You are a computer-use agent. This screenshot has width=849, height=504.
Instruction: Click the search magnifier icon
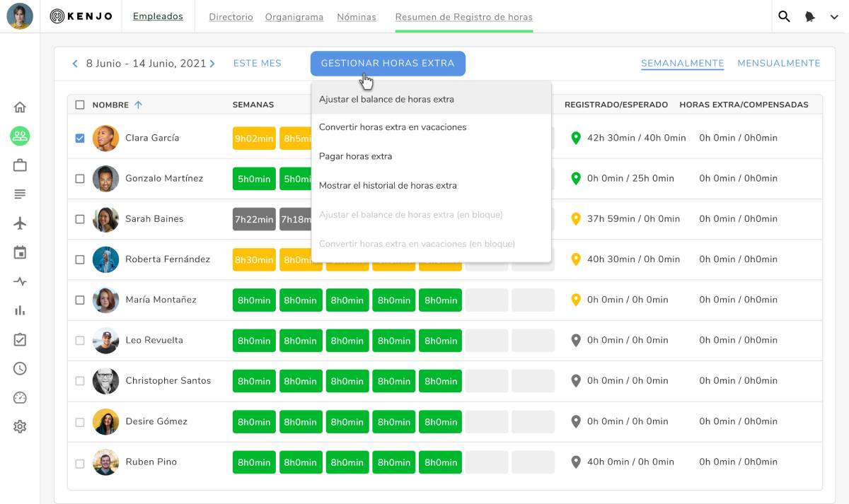coord(784,16)
